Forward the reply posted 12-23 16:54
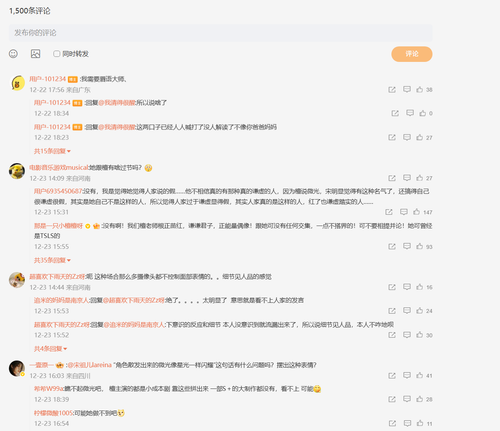The height and width of the screenshot is (431, 500). (x=393, y=423)
